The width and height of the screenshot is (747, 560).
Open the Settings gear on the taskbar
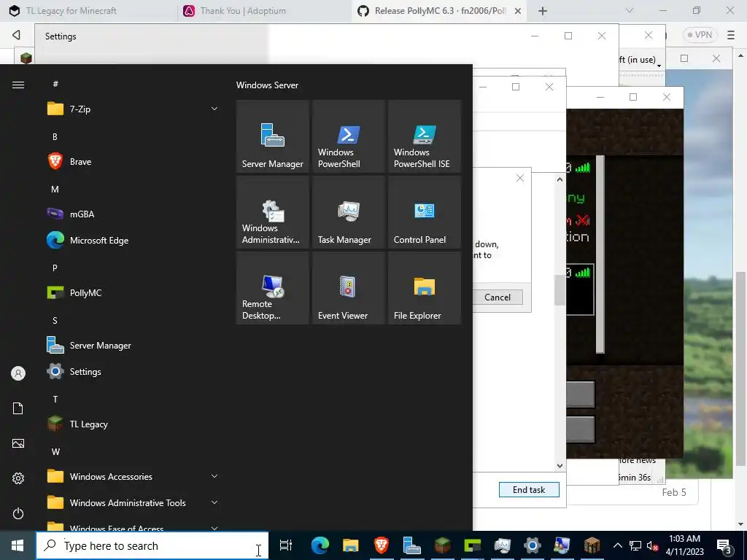(532, 545)
